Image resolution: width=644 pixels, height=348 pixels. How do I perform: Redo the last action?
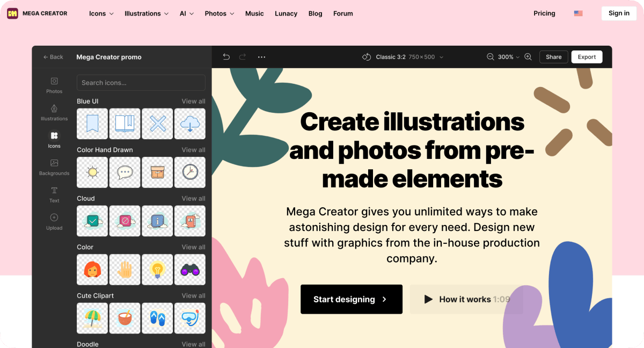coord(243,57)
